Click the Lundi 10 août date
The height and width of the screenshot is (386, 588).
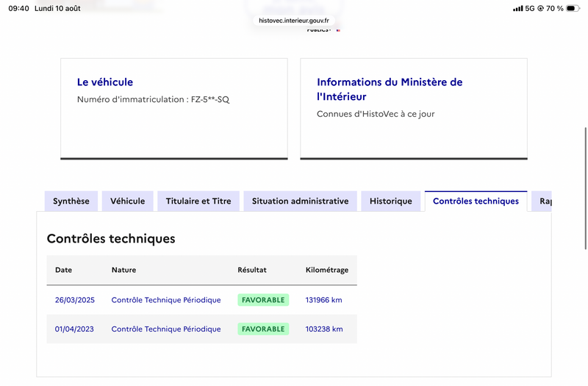point(57,8)
